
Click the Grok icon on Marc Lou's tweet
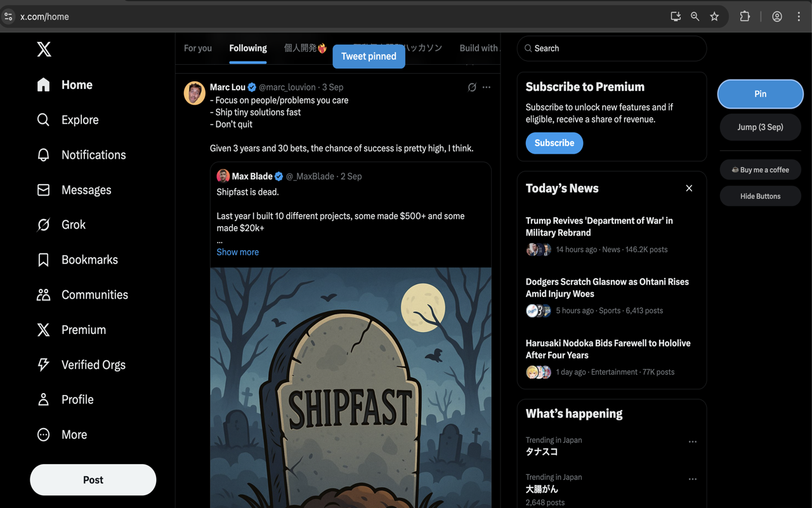point(472,87)
